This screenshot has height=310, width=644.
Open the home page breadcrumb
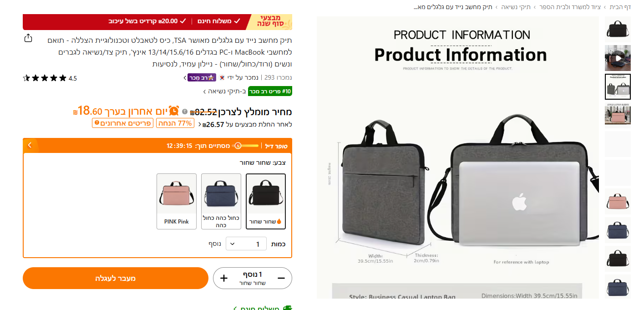click(620, 7)
